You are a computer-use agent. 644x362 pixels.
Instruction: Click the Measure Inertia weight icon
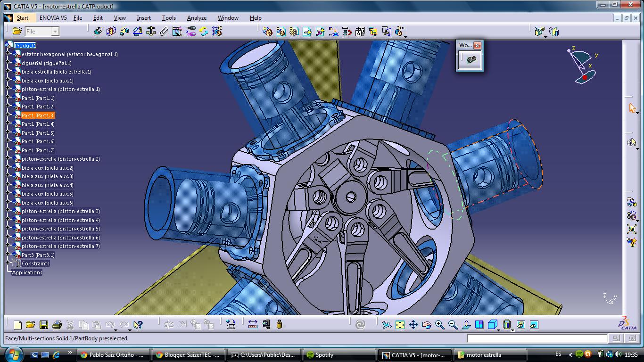[279, 324]
